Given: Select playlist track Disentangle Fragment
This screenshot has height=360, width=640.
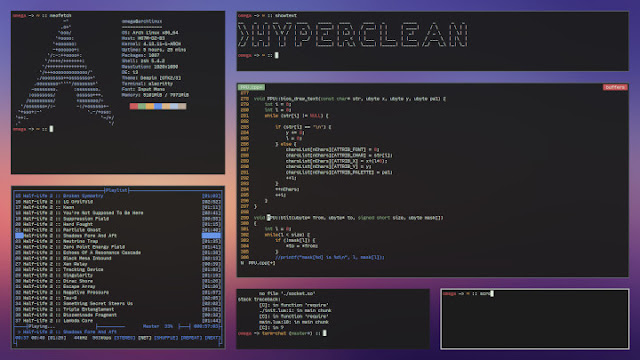Looking at the screenshot, I should click(118, 315).
